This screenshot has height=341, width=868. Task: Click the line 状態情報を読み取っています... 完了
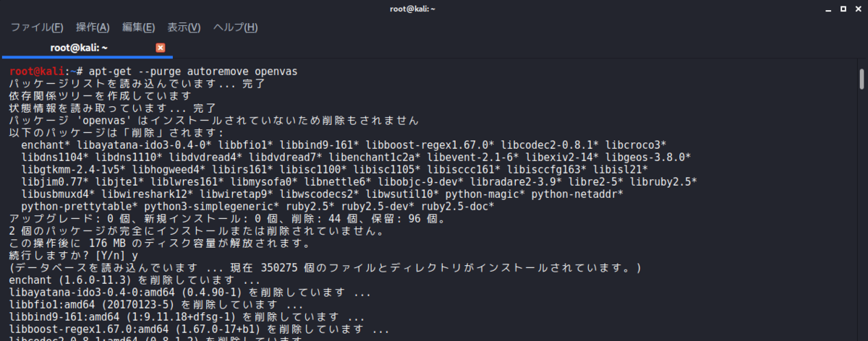(112, 108)
